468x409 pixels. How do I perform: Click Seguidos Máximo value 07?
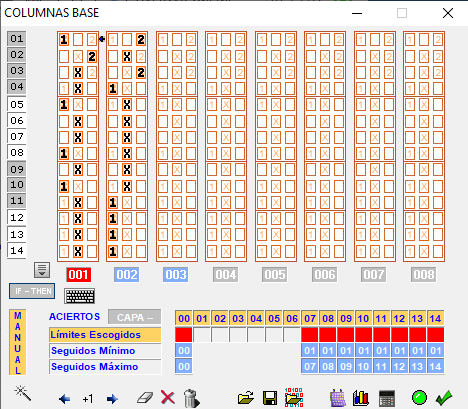point(310,367)
